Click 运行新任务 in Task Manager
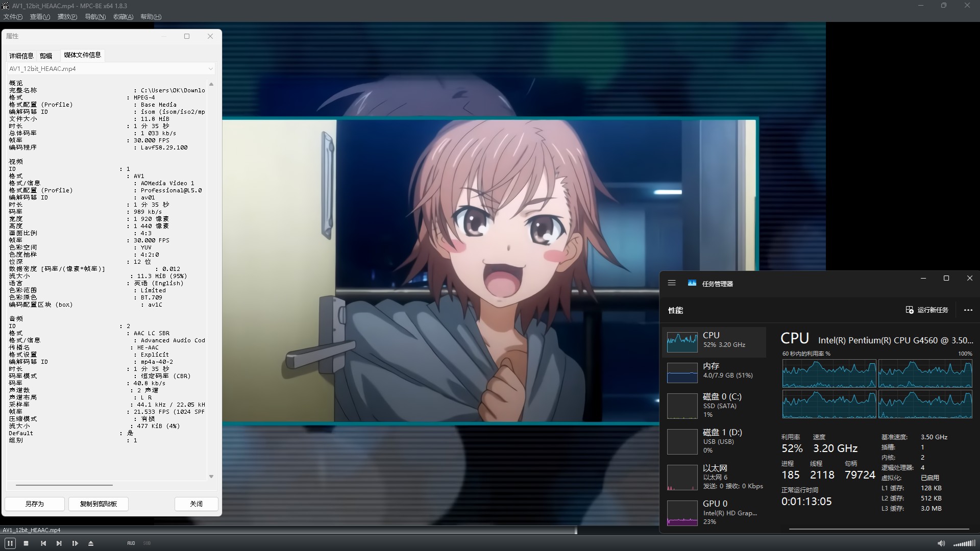Screen dimensions: 980x551 [x=927, y=310]
